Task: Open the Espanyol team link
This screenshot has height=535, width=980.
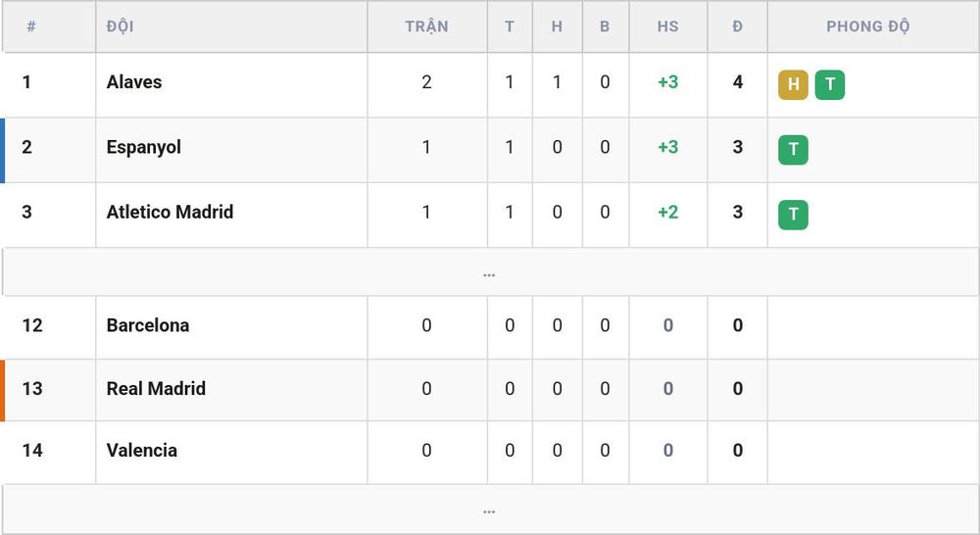Action: coord(144,148)
